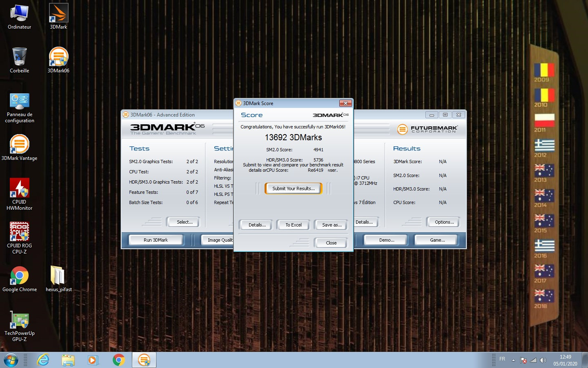Click the 2012 flag in the side gadget
This screenshot has height=368, width=588.
point(544,146)
